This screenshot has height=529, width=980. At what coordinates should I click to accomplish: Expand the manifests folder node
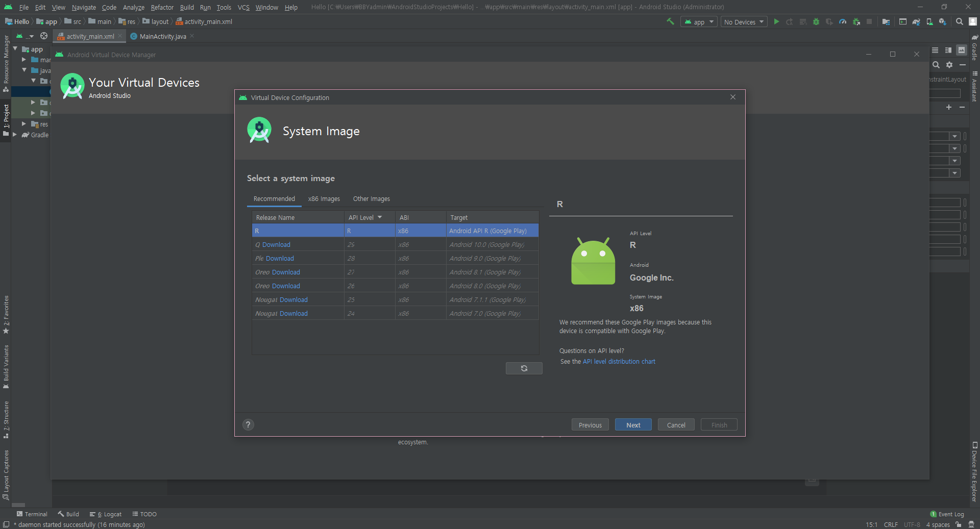click(24, 60)
